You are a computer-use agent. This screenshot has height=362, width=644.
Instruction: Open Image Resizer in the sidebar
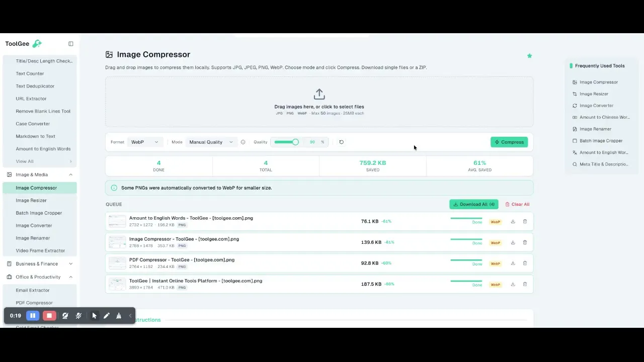pos(40,201)
